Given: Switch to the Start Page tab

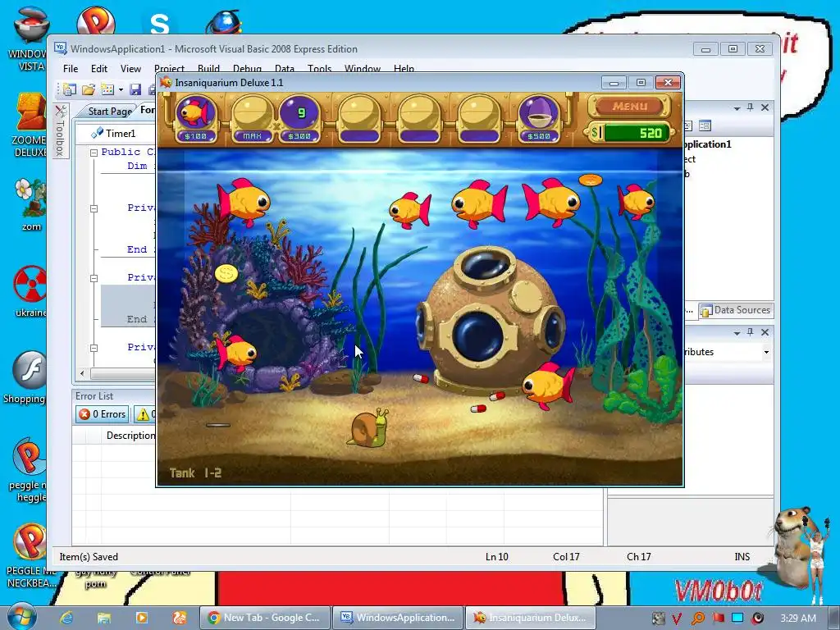Looking at the screenshot, I should pyautogui.click(x=110, y=111).
